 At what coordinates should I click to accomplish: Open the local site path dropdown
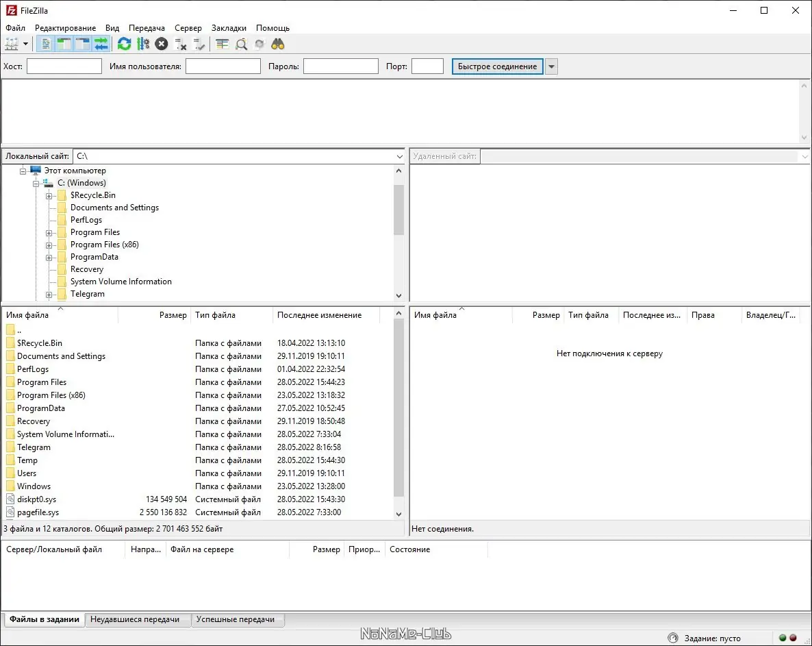point(399,156)
